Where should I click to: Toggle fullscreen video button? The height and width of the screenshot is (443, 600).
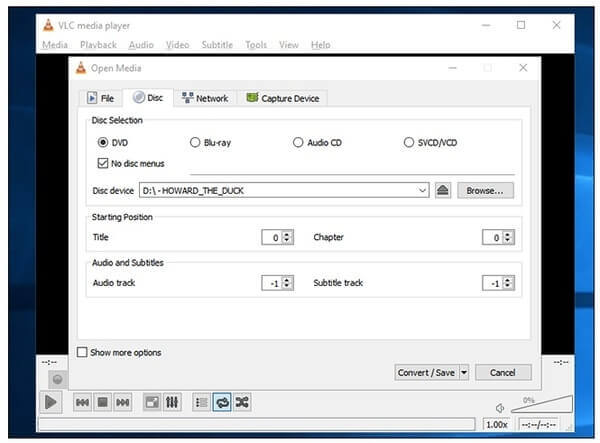click(152, 402)
